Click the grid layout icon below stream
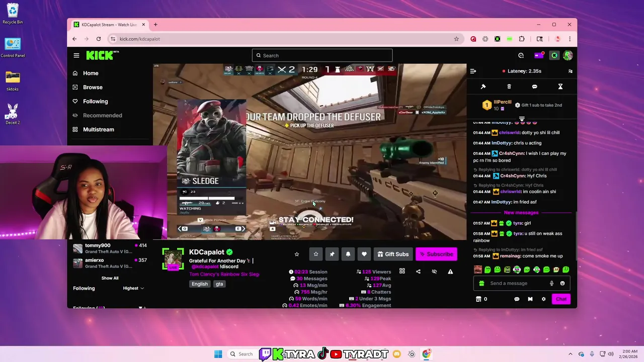The image size is (644, 362). pyautogui.click(x=402, y=271)
